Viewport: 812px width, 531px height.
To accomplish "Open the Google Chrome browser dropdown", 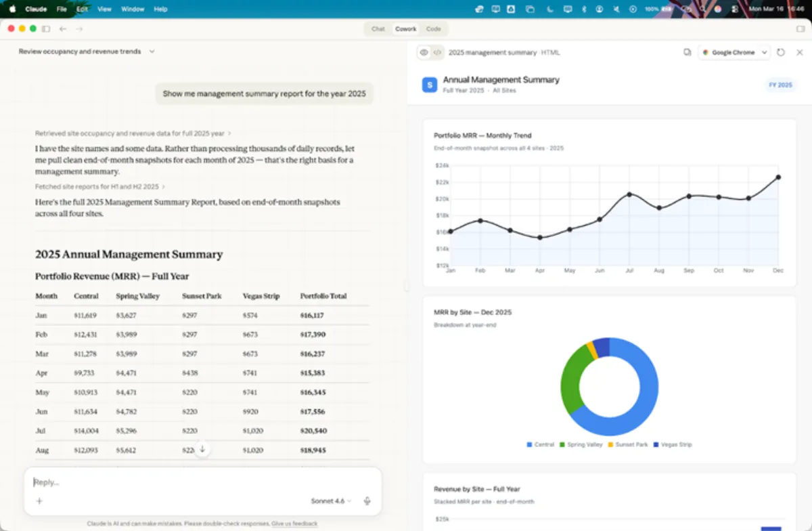I will click(734, 52).
